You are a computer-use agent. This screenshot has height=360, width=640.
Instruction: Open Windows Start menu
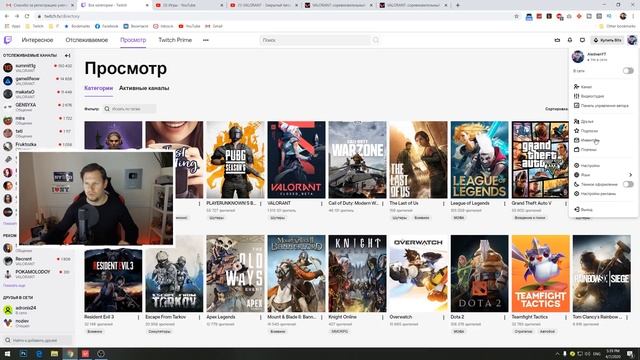[7, 353]
